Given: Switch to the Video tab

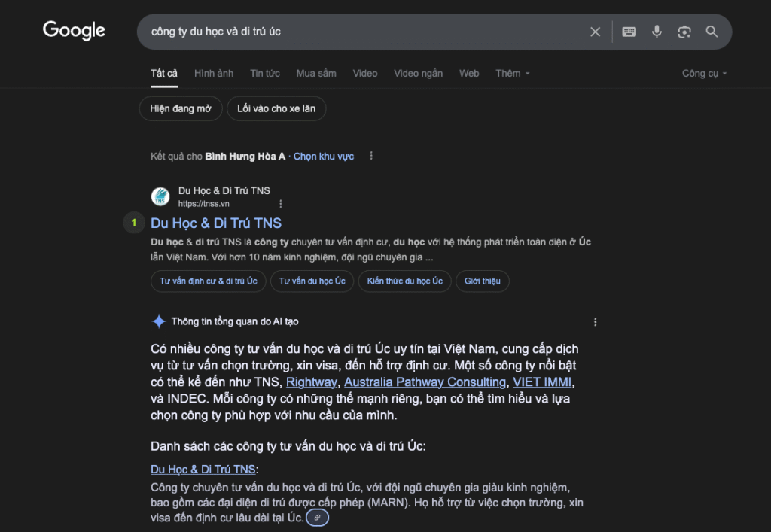Looking at the screenshot, I should [365, 74].
